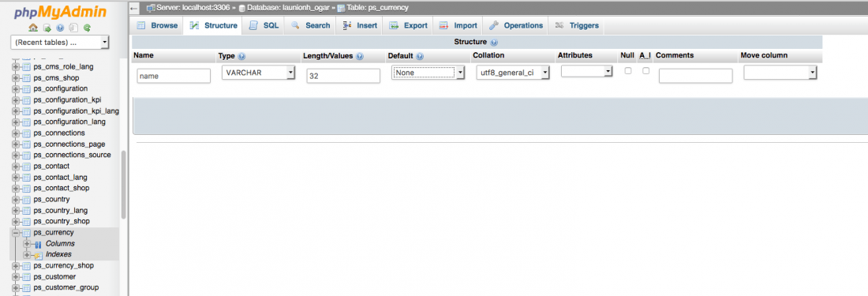Open the Recent tables dropdown

point(60,42)
